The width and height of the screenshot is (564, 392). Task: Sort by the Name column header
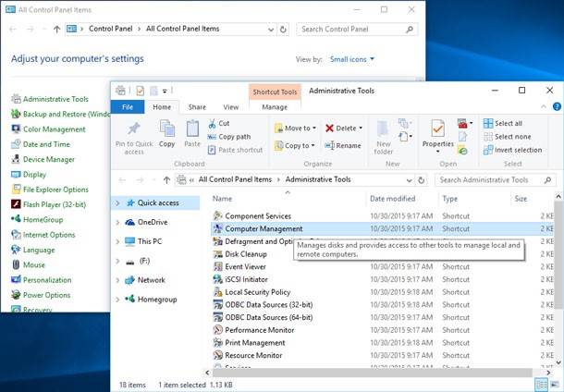(x=222, y=199)
